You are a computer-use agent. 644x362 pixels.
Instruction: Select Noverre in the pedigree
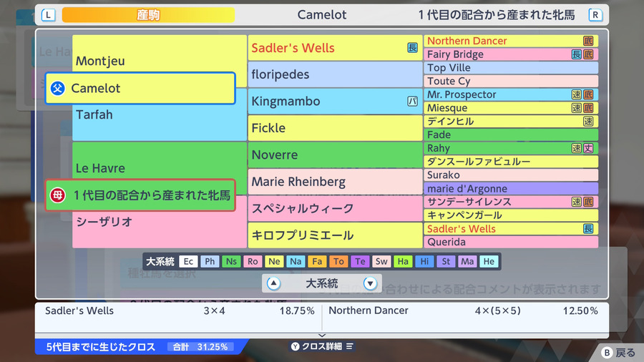pyautogui.click(x=335, y=155)
